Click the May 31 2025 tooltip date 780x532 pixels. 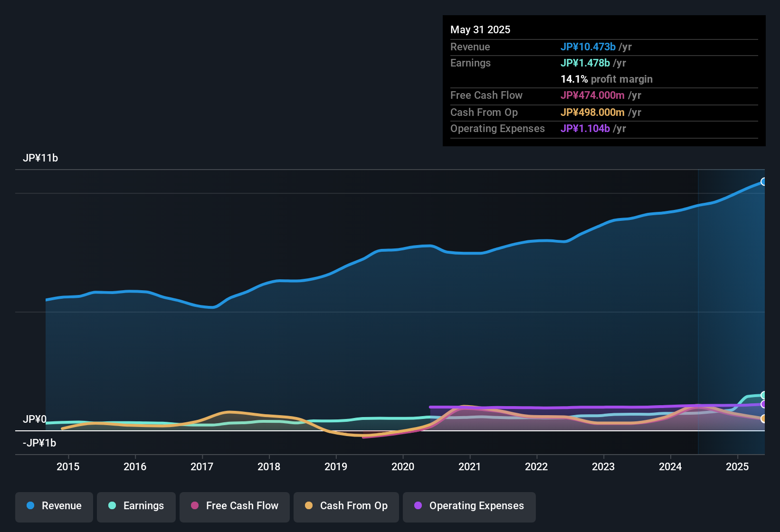click(x=480, y=29)
